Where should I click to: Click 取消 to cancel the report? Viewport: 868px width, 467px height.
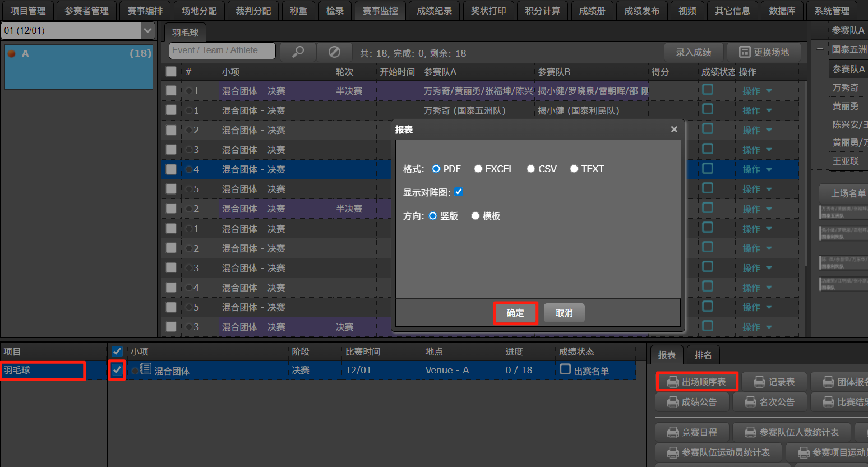click(x=564, y=313)
